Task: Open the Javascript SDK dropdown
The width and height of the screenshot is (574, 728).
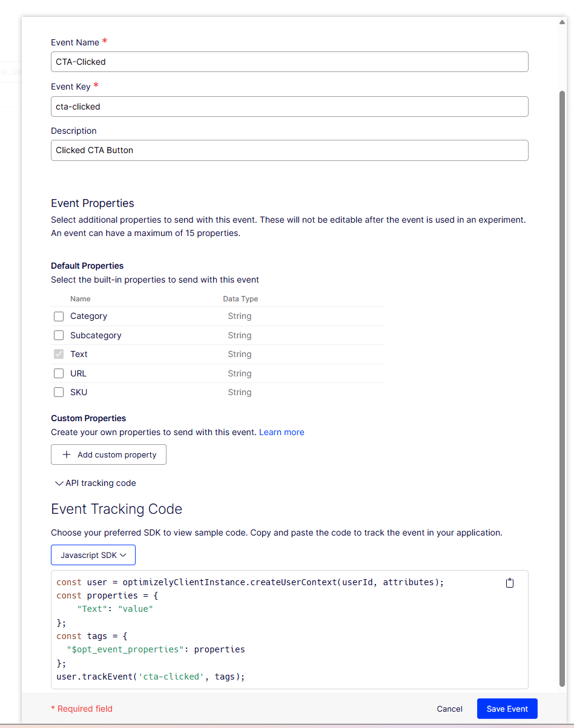Action: 93,554
